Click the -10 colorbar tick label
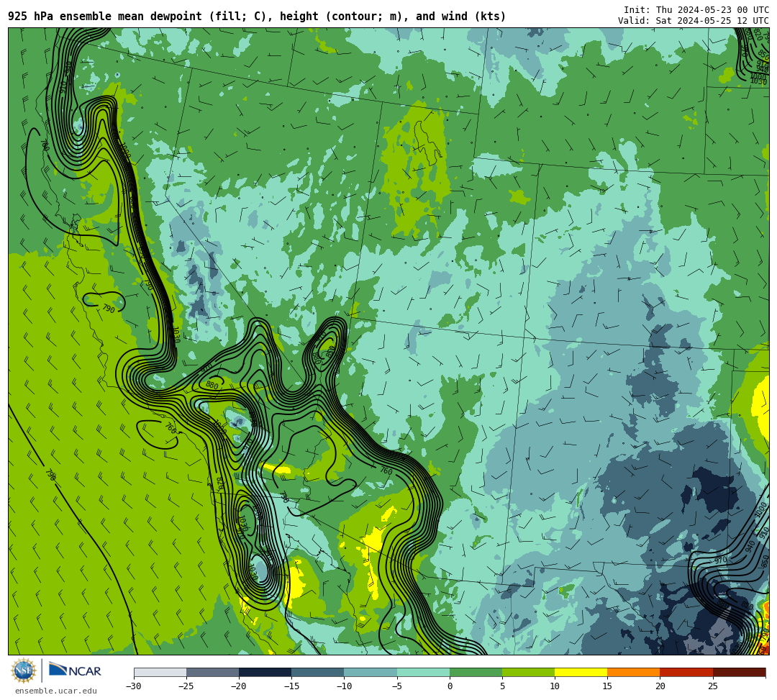 [x=344, y=686]
